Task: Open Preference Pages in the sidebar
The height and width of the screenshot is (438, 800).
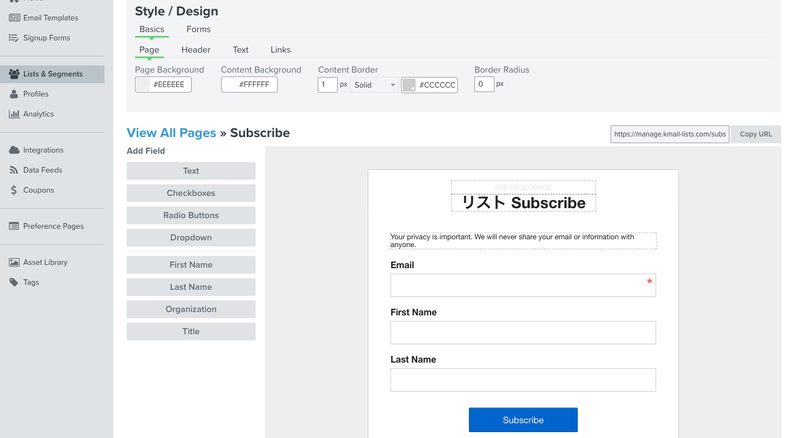Action: (52, 226)
